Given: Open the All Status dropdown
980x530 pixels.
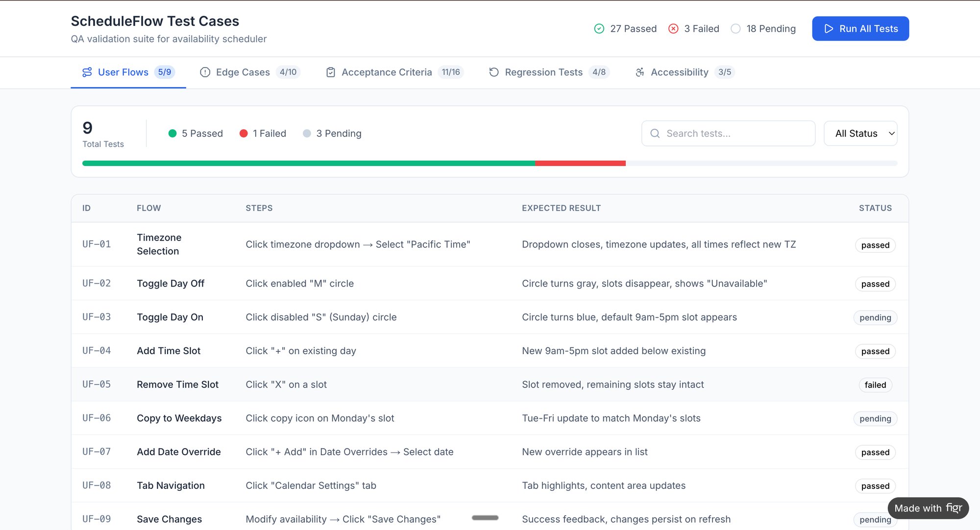Looking at the screenshot, I should [860, 133].
